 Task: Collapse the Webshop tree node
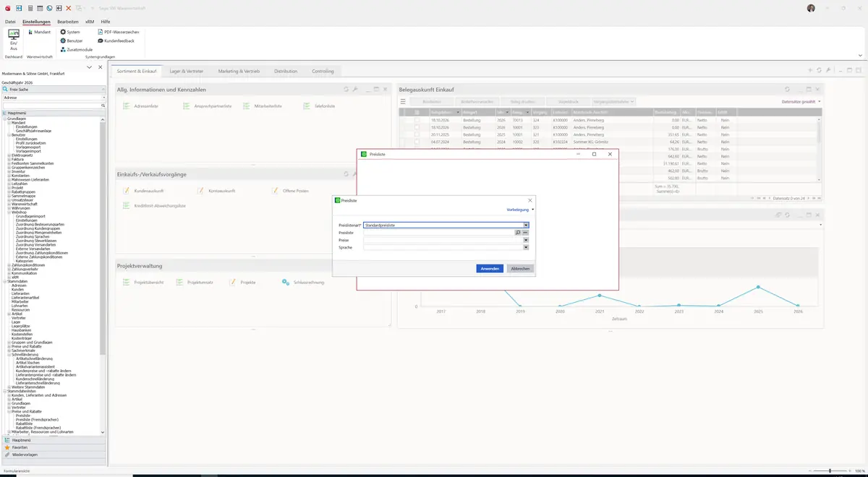coord(9,212)
